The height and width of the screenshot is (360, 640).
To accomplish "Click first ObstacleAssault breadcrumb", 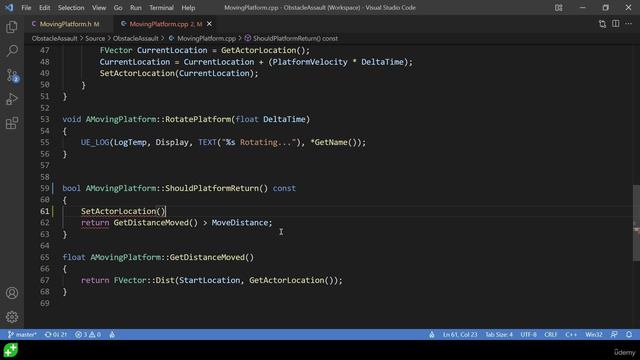I will [x=54, y=38].
